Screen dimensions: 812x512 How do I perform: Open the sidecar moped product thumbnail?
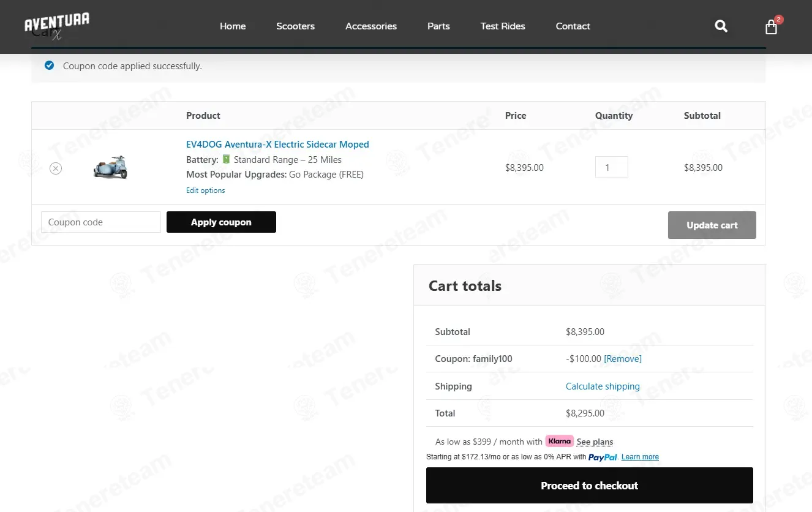110,167
